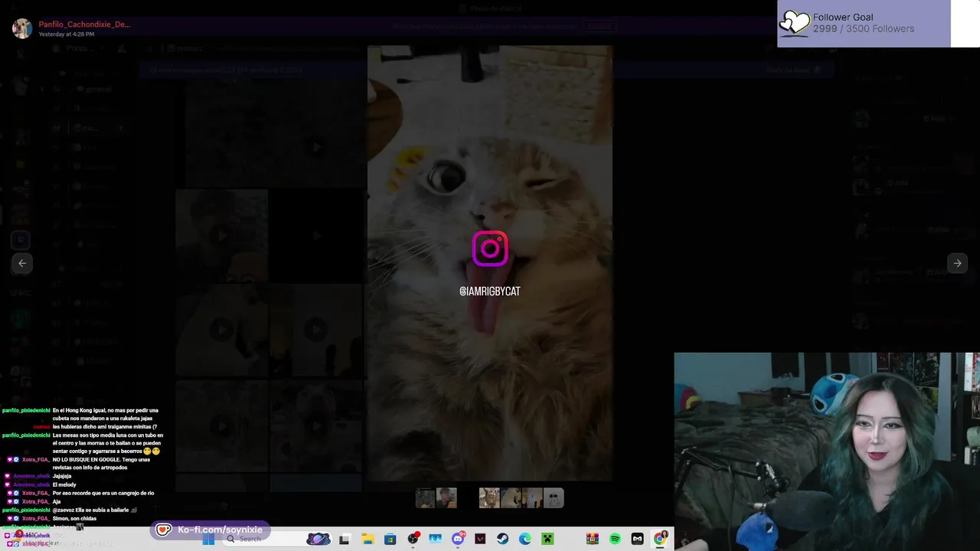The width and height of the screenshot is (980, 551).
Task: Open the planet widget in taskbar search
Action: point(318,539)
